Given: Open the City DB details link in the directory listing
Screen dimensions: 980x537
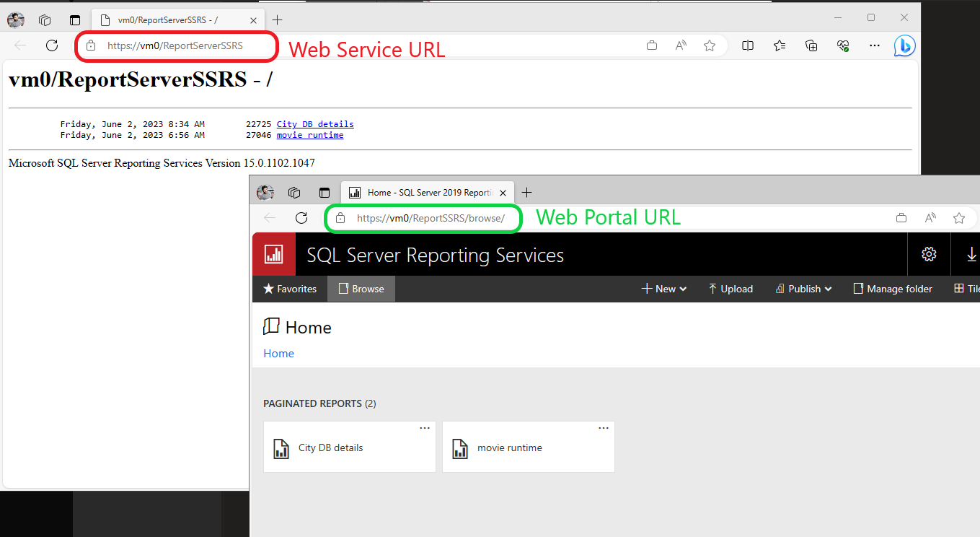Looking at the screenshot, I should pos(315,124).
